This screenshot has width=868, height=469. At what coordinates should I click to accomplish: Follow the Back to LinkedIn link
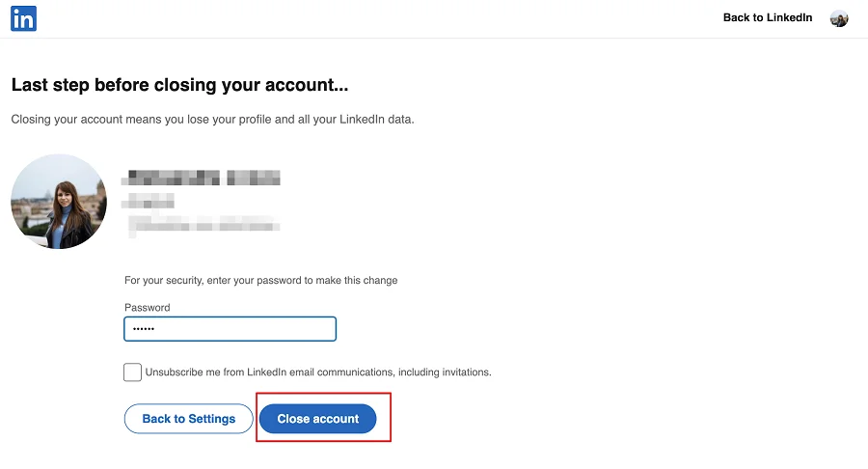768,17
